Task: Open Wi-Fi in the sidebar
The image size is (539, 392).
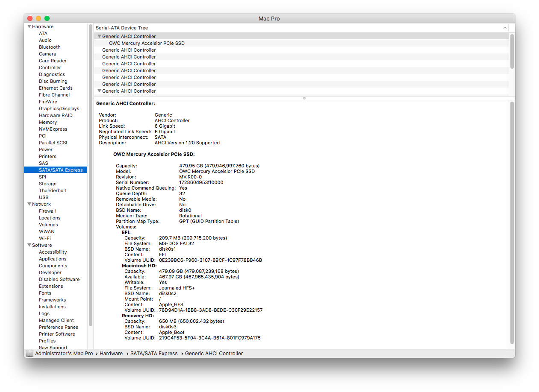Action: (x=45, y=238)
